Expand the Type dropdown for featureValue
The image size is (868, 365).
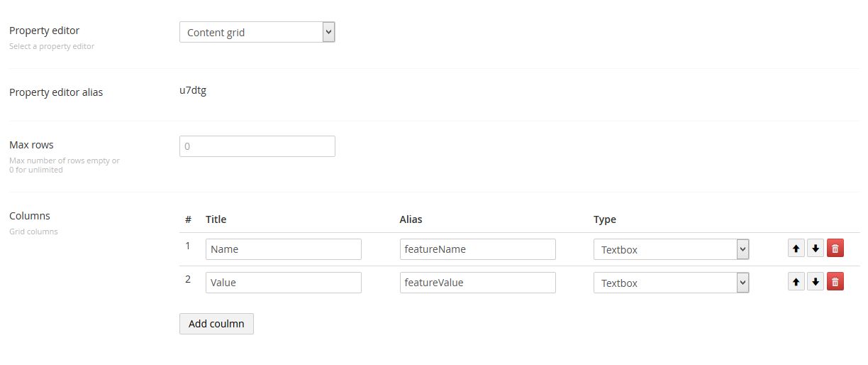(x=671, y=283)
